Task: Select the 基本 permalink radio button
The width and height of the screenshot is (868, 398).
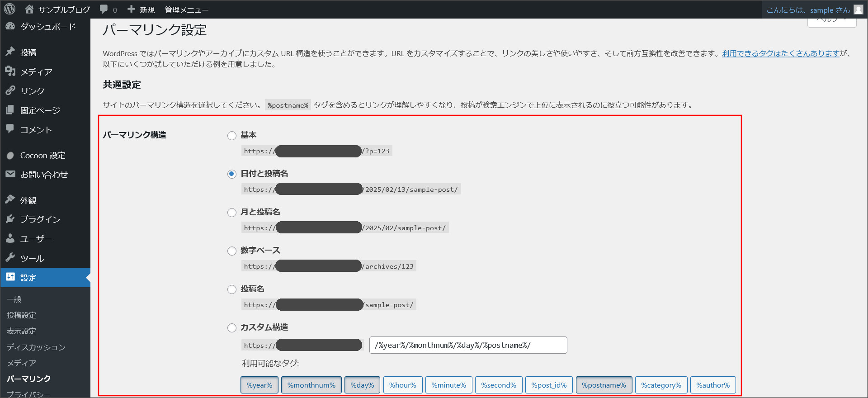Action: (x=232, y=136)
